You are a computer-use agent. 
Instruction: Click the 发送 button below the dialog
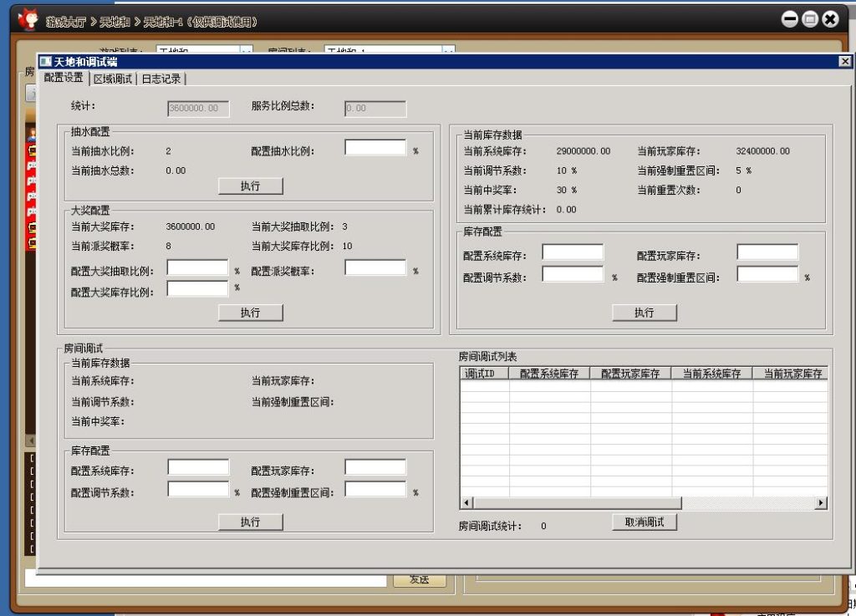[x=420, y=580]
